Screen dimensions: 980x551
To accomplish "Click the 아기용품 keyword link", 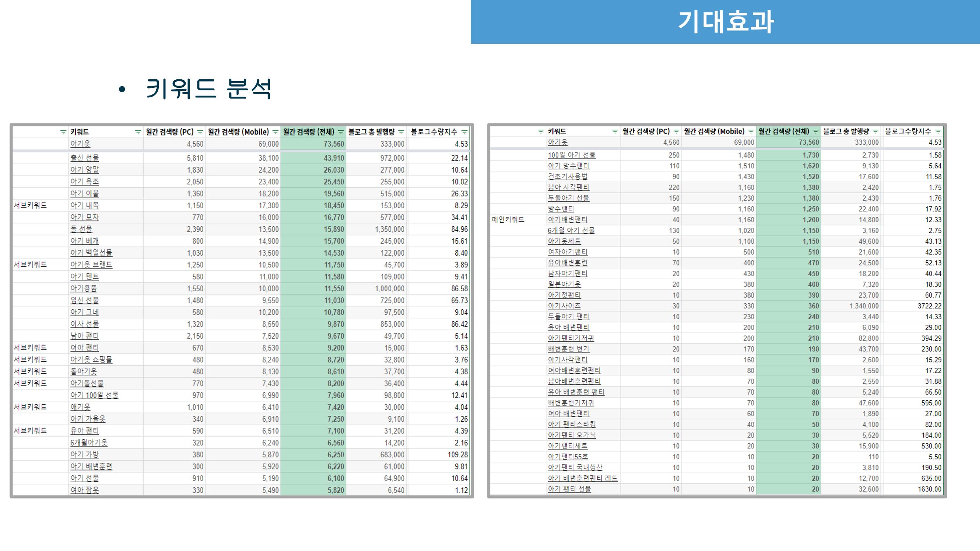I will (83, 288).
